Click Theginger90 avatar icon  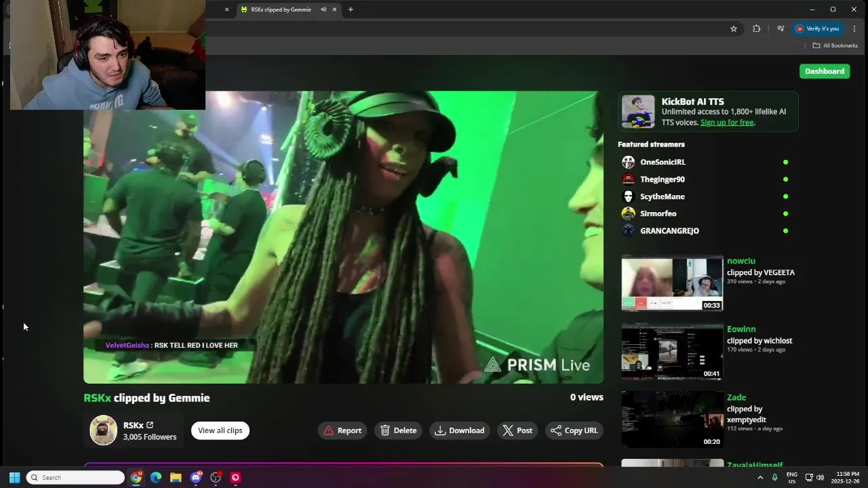coord(629,180)
